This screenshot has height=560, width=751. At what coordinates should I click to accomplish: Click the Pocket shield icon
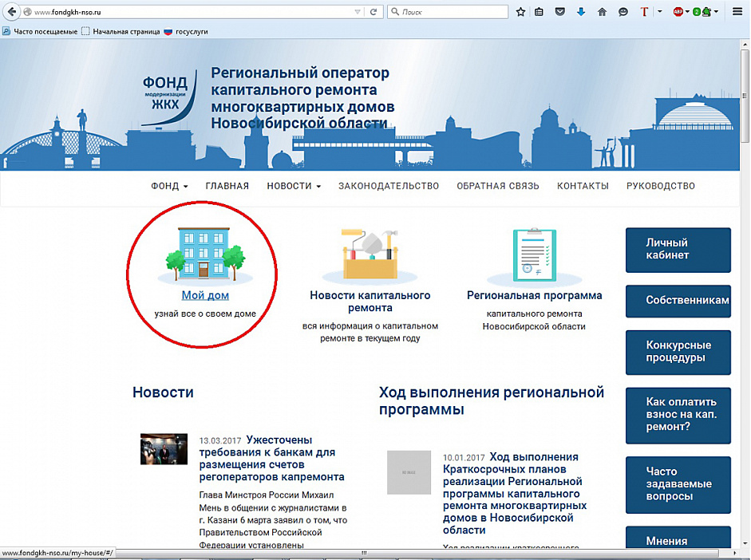(560, 12)
